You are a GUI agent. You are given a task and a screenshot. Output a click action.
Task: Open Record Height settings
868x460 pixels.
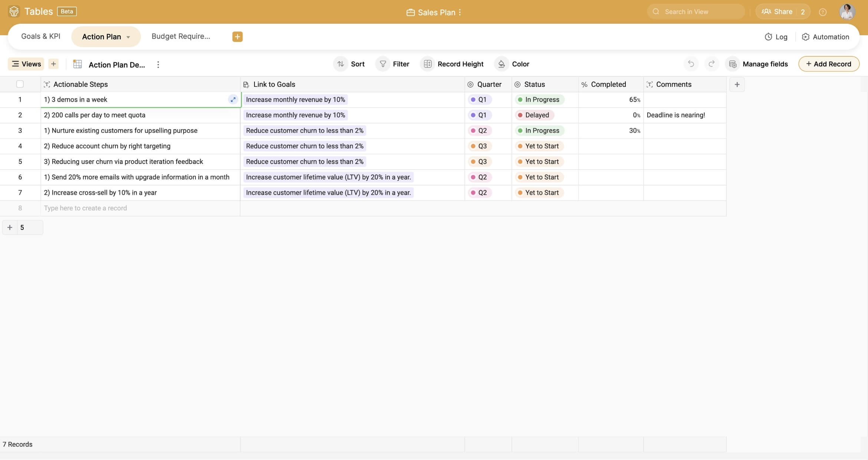pos(452,64)
